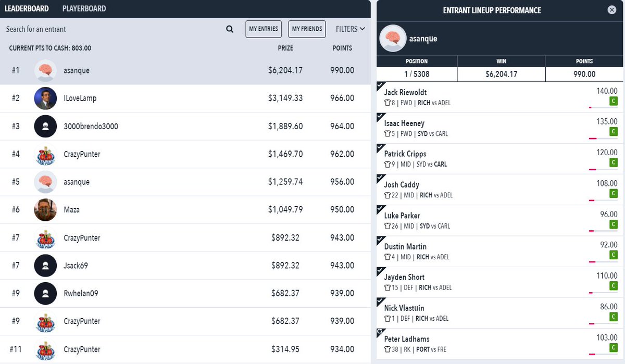Click the $3,149.33 prize value

click(285, 98)
